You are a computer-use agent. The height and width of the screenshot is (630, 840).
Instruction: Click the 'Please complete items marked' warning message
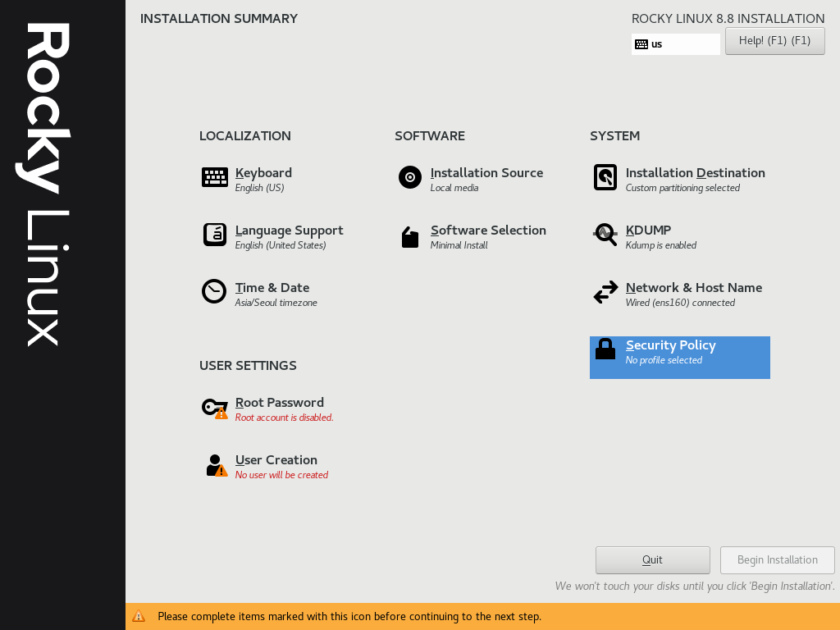(x=349, y=617)
